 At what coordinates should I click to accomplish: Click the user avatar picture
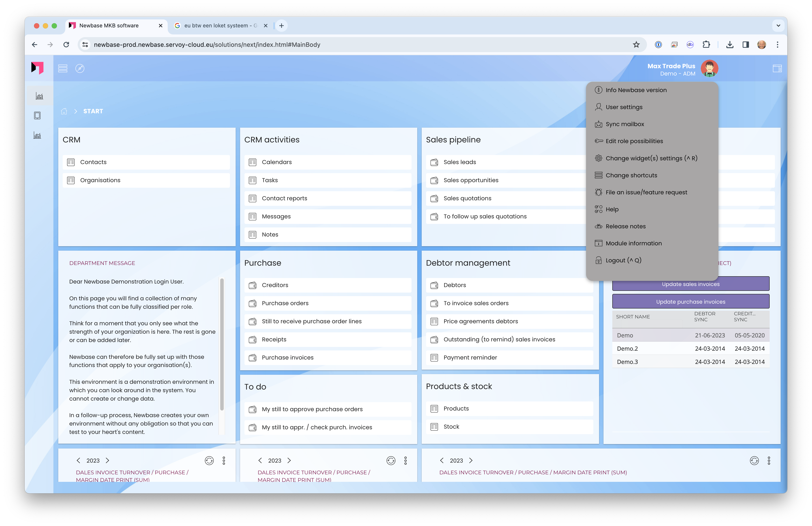(x=709, y=69)
